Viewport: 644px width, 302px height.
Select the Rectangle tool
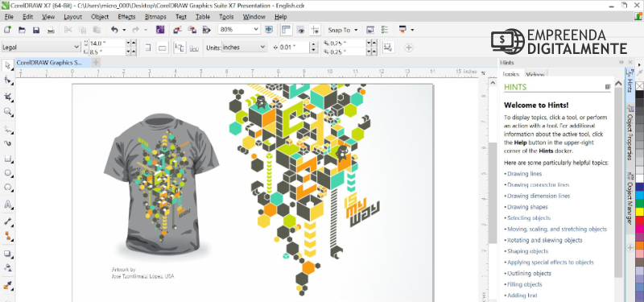pyautogui.click(x=7, y=159)
